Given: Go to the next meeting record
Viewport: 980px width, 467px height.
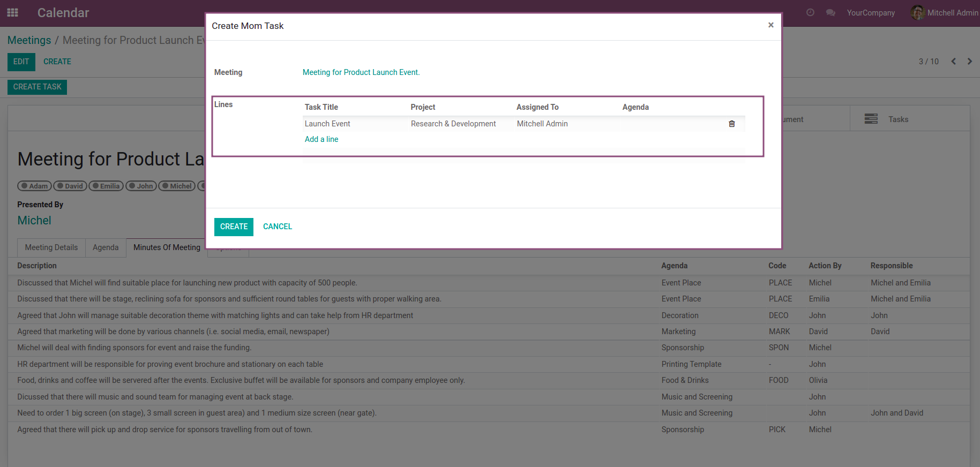Looking at the screenshot, I should 969,62.
